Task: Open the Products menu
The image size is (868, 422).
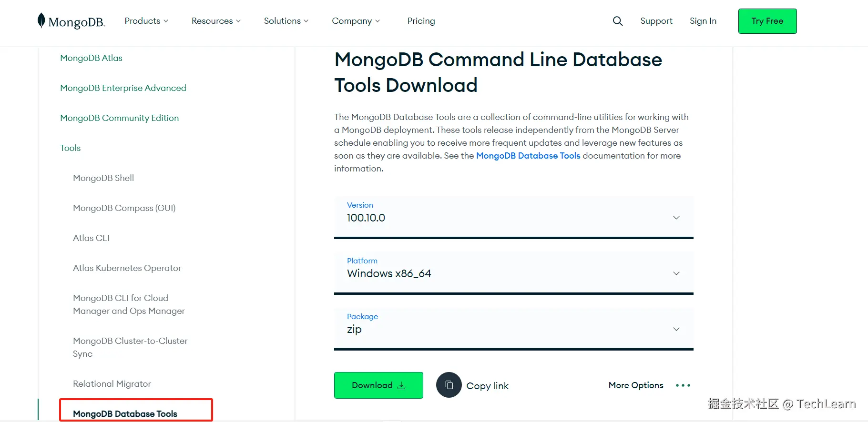Action: (x=146, y=21)
